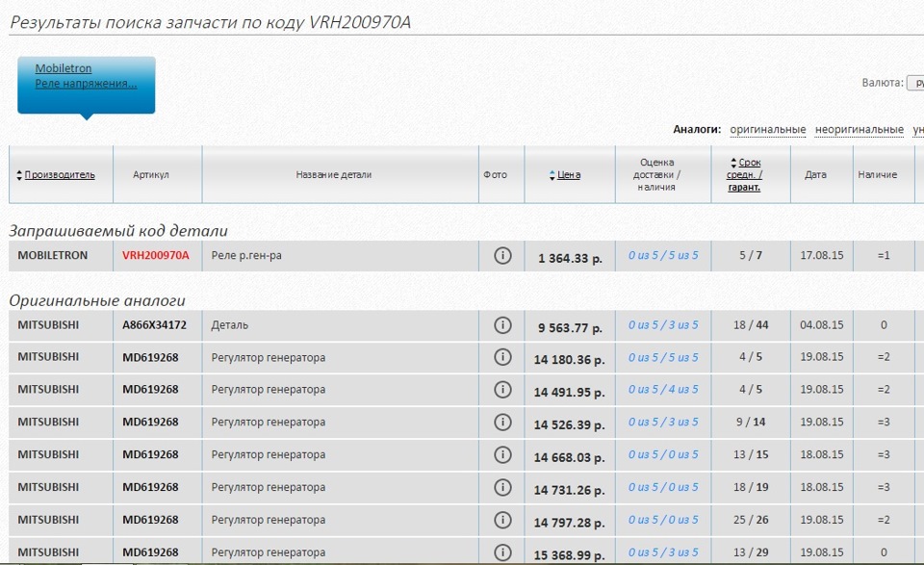Select date 17.08.15 cell

tap(821, 256)
